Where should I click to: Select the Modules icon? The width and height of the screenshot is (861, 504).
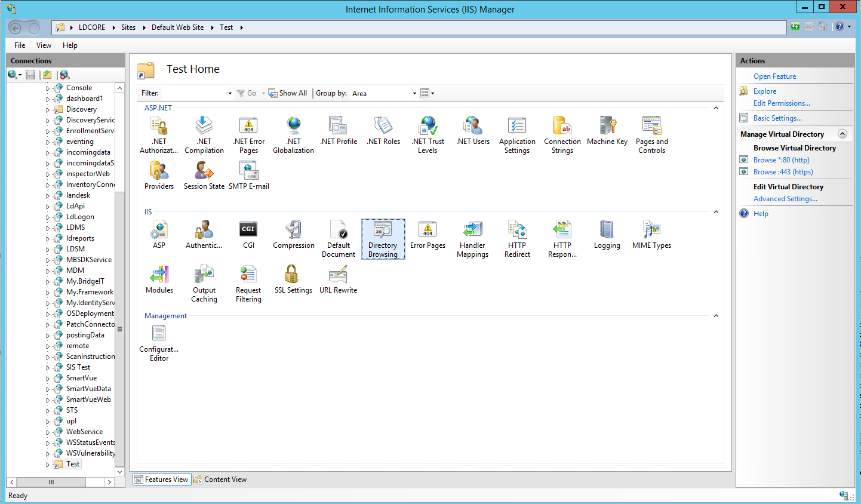pyautogui.click(x=159, y=279)
